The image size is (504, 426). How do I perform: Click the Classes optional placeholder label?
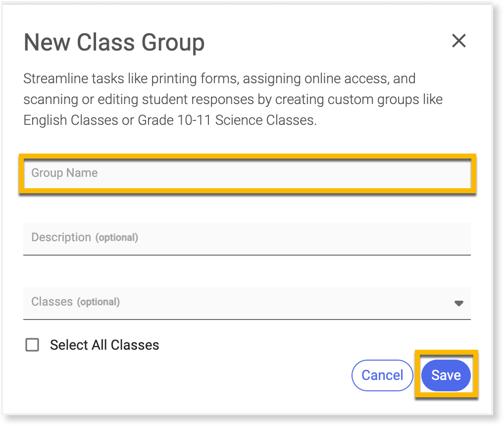click(x=75, y=302)
